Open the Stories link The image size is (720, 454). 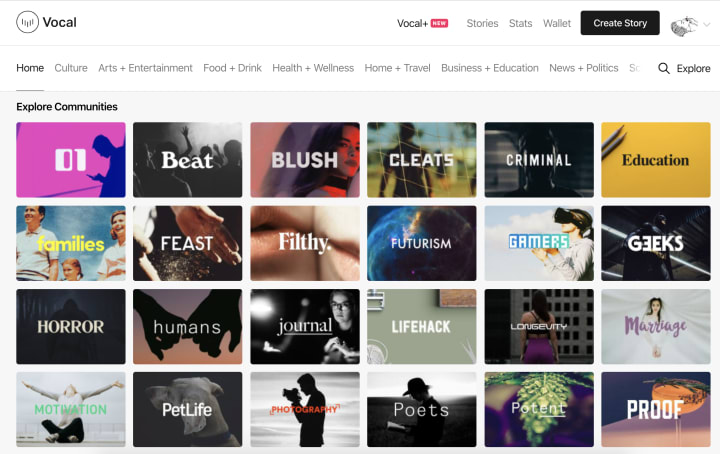click(x=482, y=23)
